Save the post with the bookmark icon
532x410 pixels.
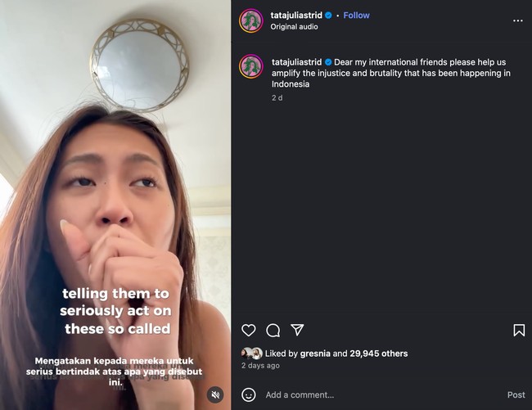[x=519, y=330]
